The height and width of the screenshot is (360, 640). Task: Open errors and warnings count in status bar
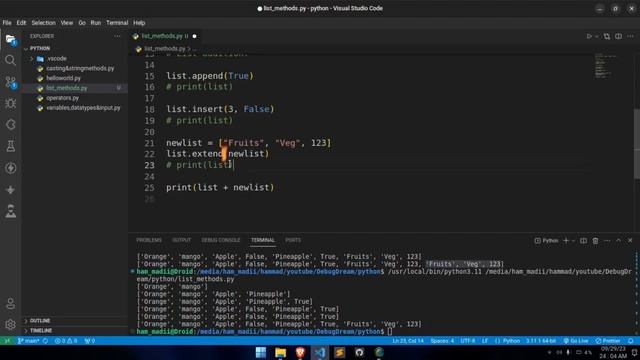[x=66, y=341]
